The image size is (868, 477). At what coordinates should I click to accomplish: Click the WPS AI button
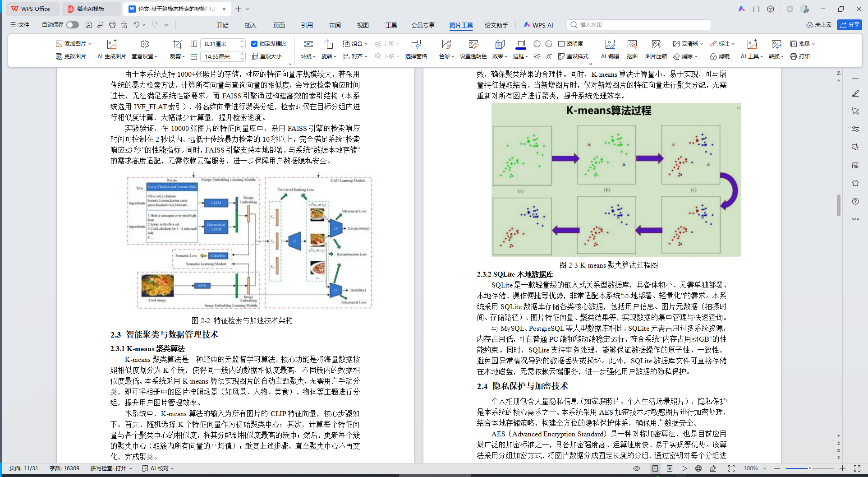[x=538, y=25]
